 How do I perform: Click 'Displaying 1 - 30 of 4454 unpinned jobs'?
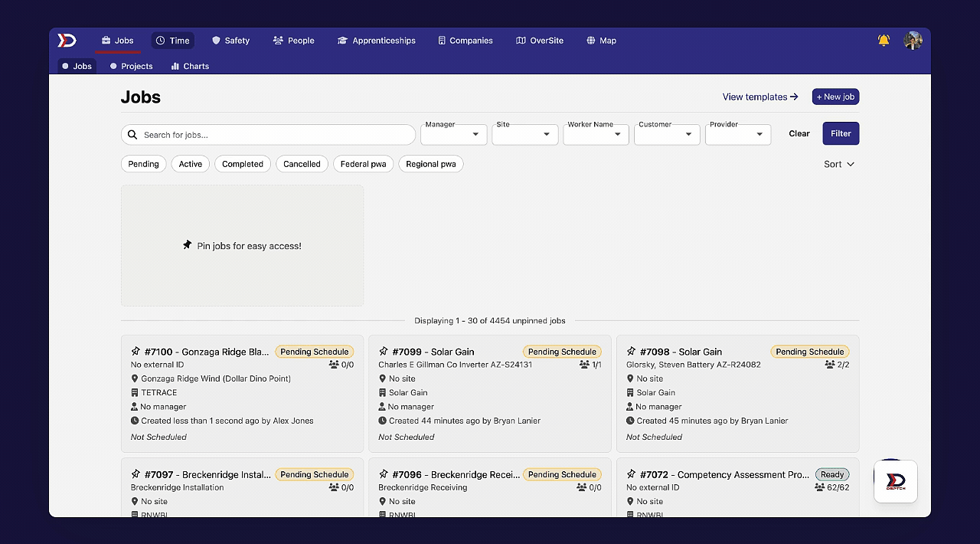(x=490, y=321)
